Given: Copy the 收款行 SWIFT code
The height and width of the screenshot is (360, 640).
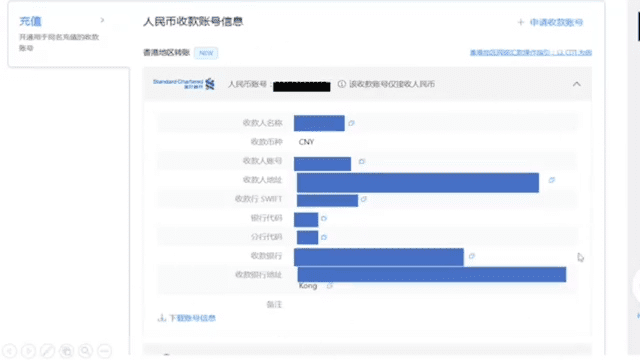Looking at the screenshot, I should [364, 199].
